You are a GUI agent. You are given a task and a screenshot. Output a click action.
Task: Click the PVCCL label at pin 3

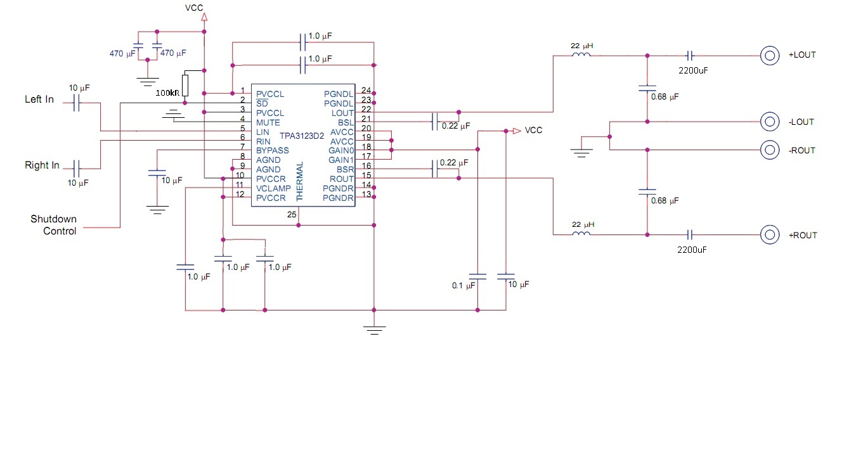coord(270,113)
